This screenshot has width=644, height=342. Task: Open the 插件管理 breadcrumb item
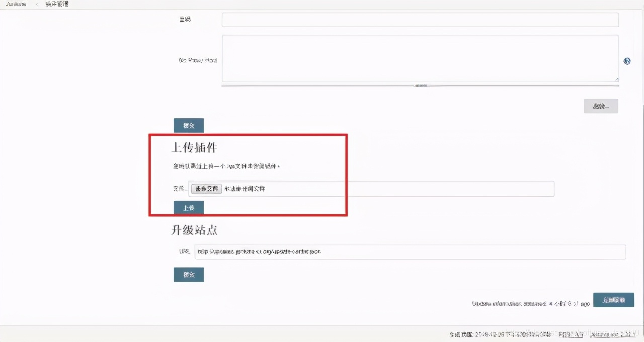coord(56,4)
